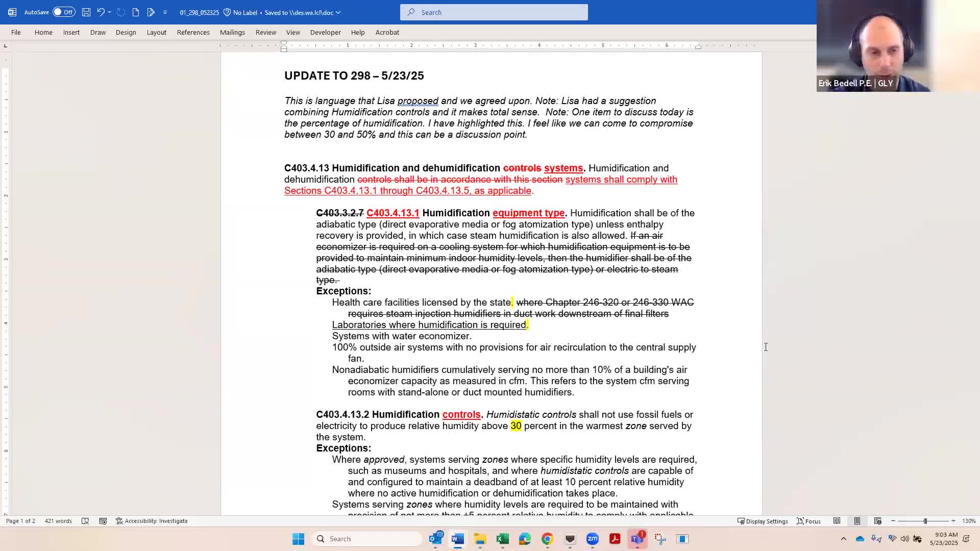Click Accessibility: Investigate in status bar
This screenshot has height=551, width=980.
pos(152,521)
